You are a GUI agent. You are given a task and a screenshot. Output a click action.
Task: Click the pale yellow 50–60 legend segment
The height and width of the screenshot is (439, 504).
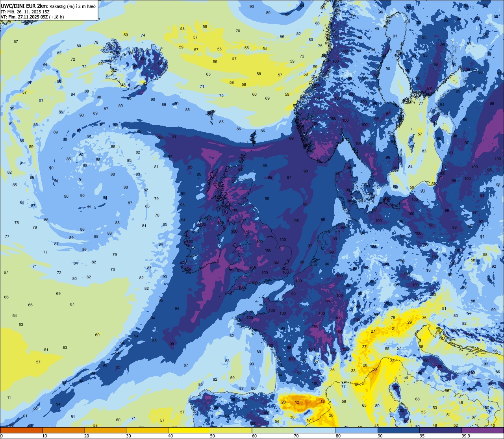coord(231,430)
